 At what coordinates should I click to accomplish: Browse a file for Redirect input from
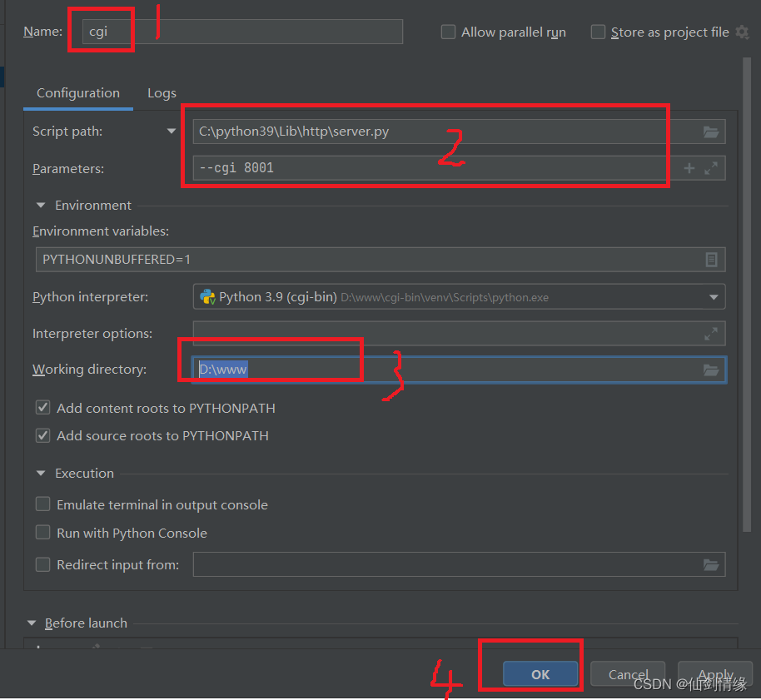(x=711, y=564)
